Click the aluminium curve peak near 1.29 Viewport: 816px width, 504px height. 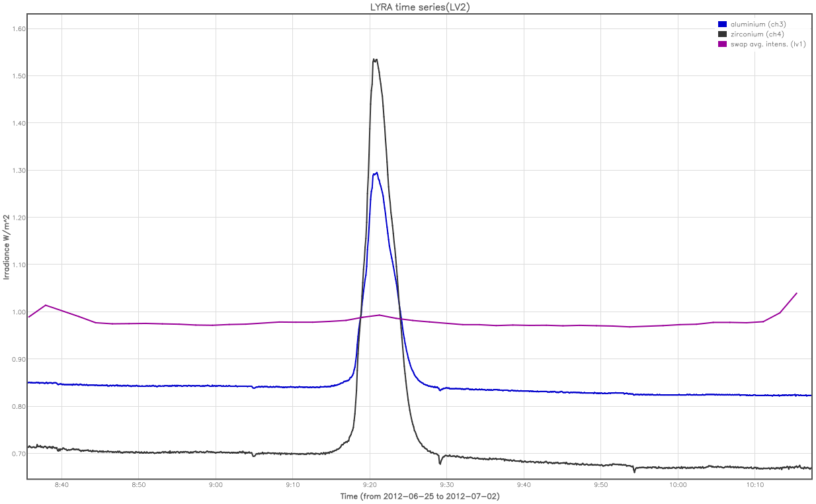click(375, 174)
